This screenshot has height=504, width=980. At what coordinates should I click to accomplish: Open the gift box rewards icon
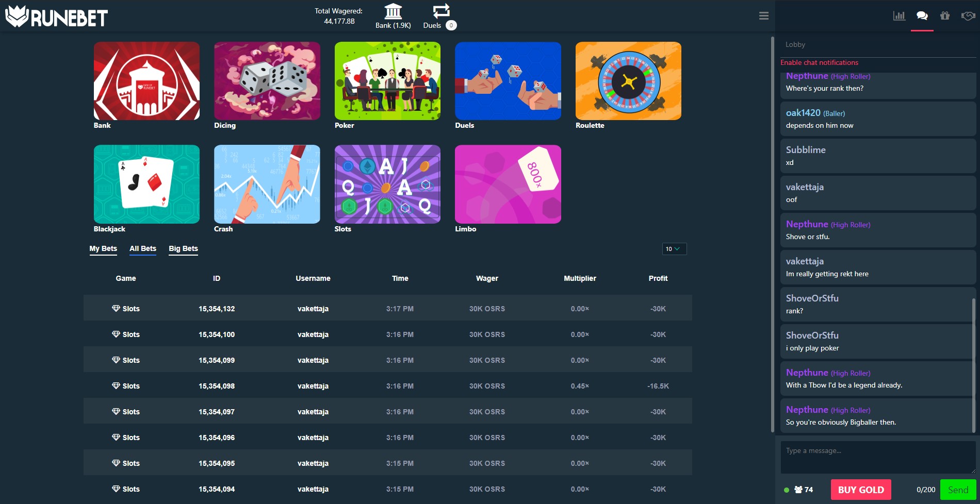(945, 15)
